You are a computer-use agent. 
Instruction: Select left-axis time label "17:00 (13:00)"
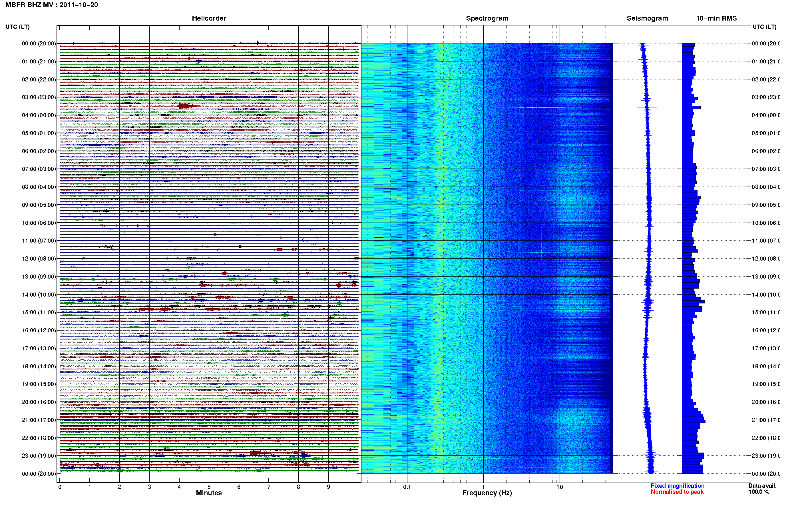click(39, 348)
